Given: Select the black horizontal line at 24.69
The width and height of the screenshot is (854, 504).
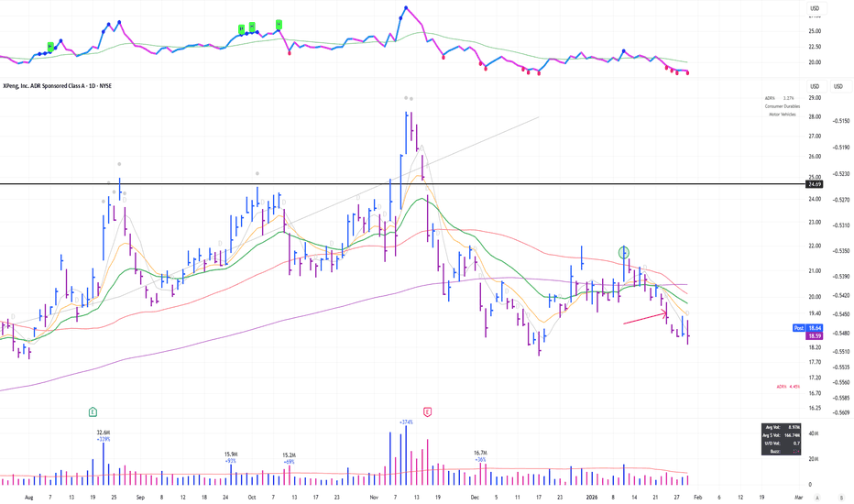Looking at the screenshot, I should point(402,184).
